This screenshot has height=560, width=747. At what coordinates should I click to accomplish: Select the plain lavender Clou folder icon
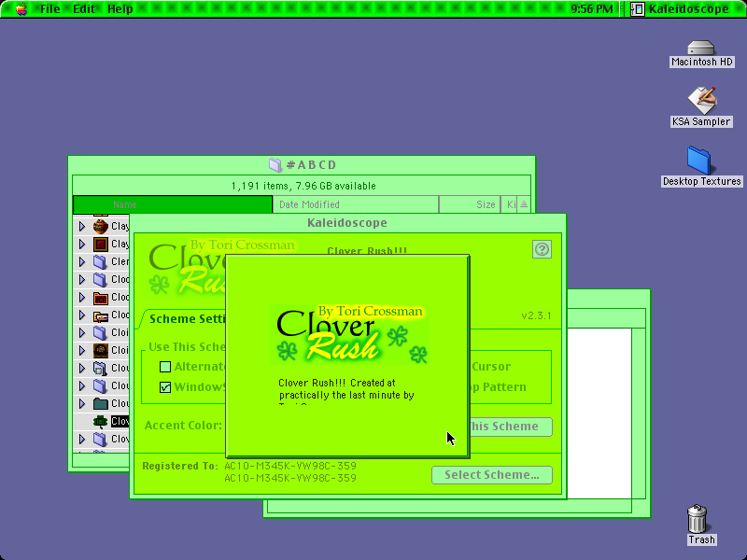tap(101, 385)
